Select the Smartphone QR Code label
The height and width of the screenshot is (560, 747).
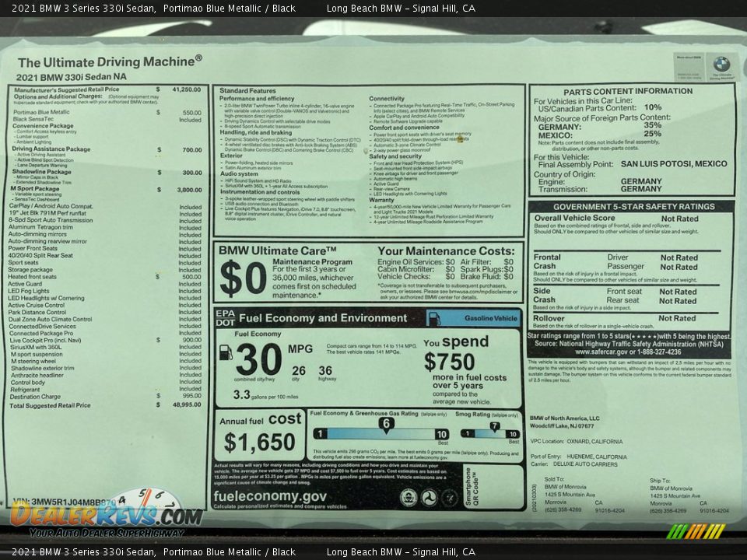[472, 486]
